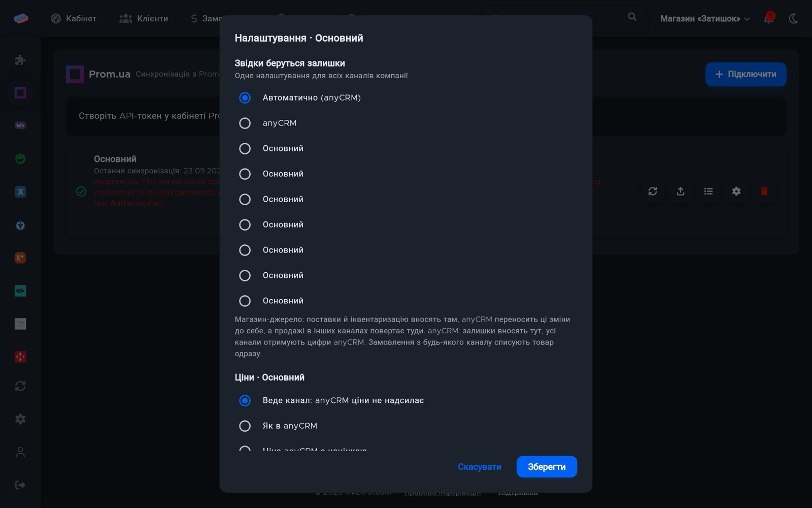Viewport: 812px width, 508px height.
Task: Open the Кабінет menu item
Action: [x=74, y=19]
